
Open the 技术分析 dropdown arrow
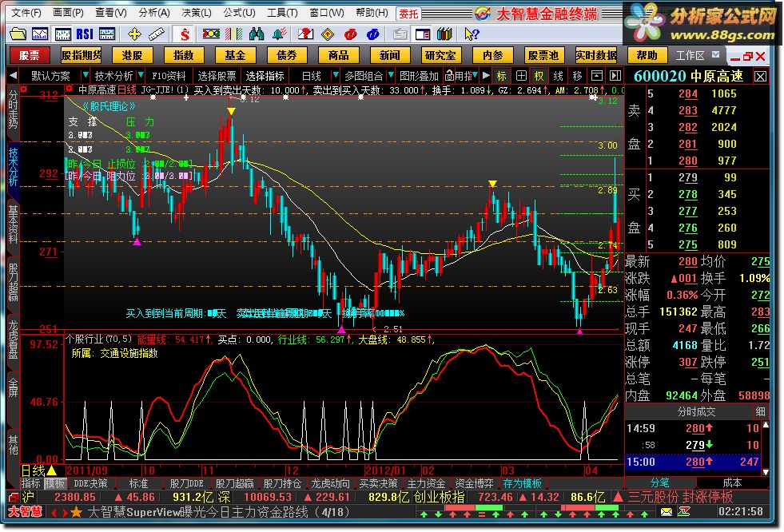tap(141, 75)
